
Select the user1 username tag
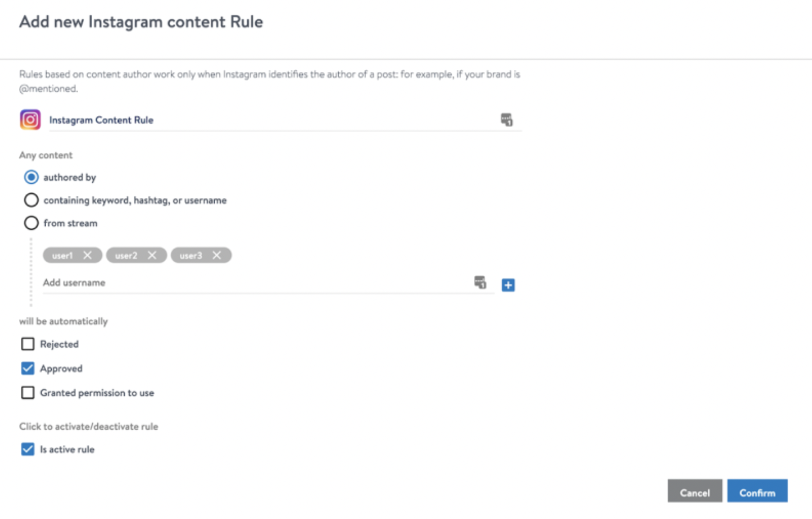[x=61, y=255]
